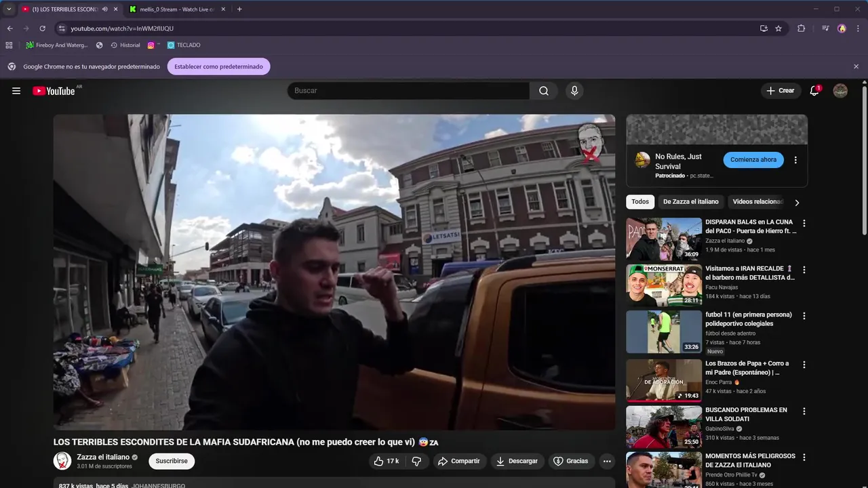Show more filter chips with right chevron
Image resolution: width=868 pixels, height=488 pixels.
click(x=797, y=202)
